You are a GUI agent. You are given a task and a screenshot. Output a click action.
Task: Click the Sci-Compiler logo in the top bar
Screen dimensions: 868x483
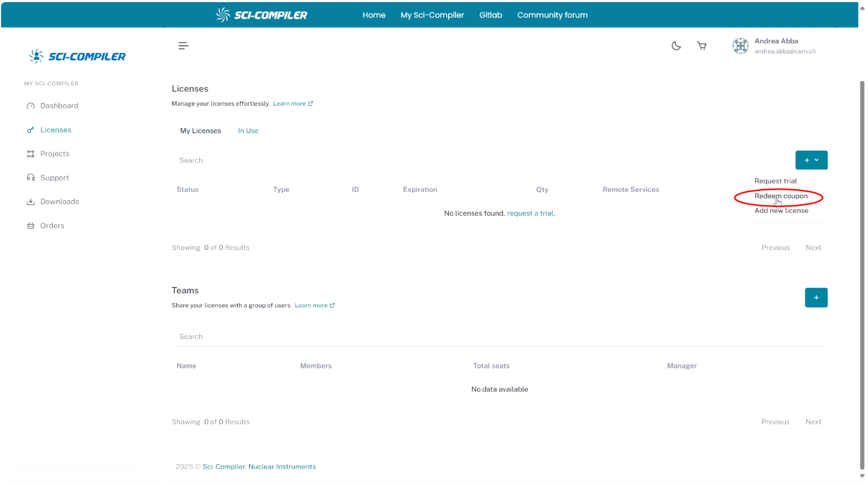tap(261, 15)
